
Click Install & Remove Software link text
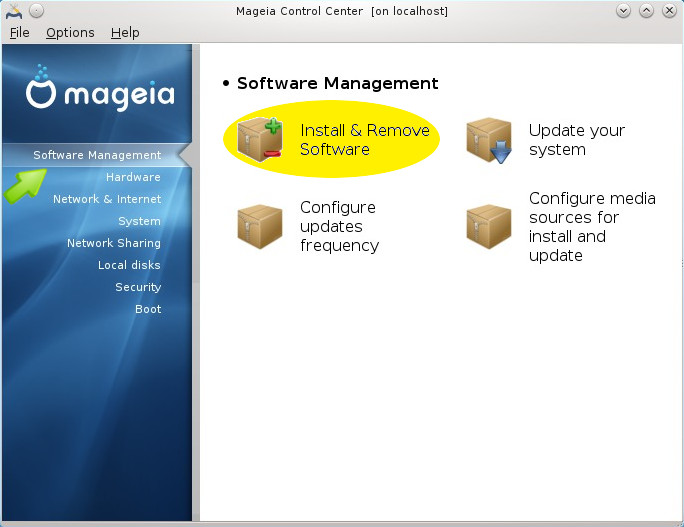(365, 140)
